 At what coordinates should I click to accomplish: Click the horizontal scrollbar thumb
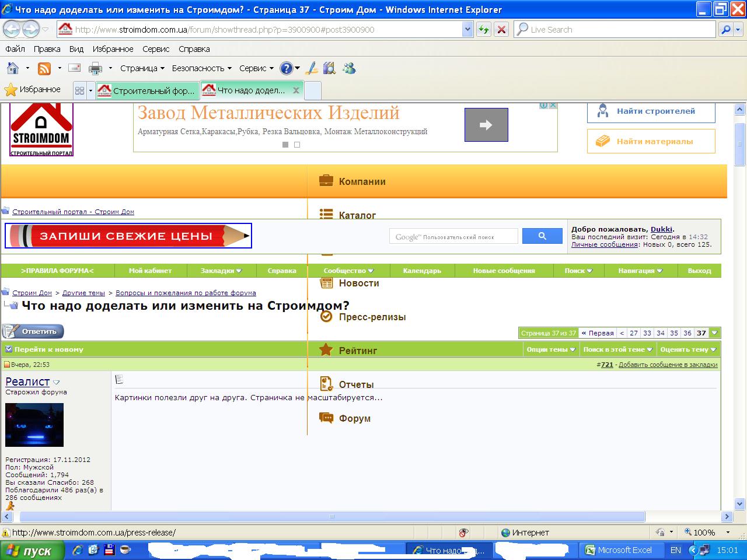(x=333, y=516)
